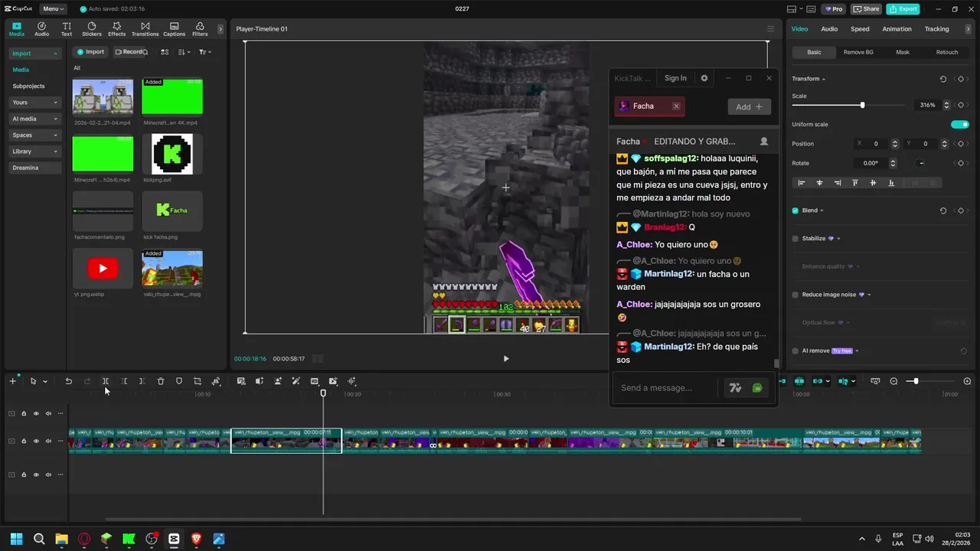The height and width of the screenshot is (551, 980).
Task: Switch to the Speed tab
Action: click(860, 29)
